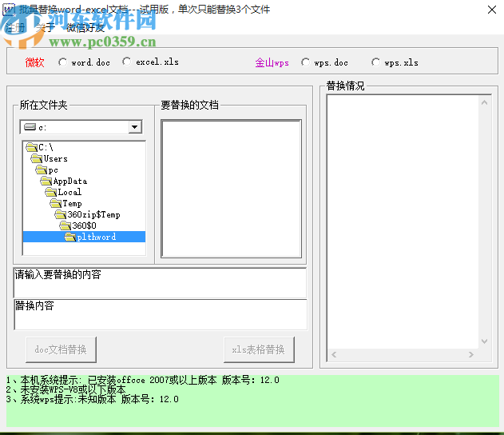This screenshot has height=435, width=504.
Task: Click the Users folder icon
Action: click(x=36, y=158)
